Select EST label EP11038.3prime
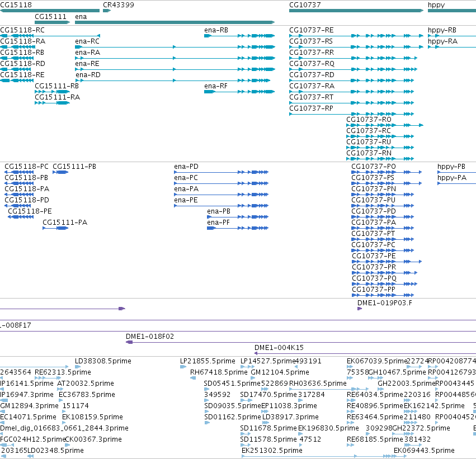The height and width of the screenshot is (459, 476). click(x=289, y=406)
